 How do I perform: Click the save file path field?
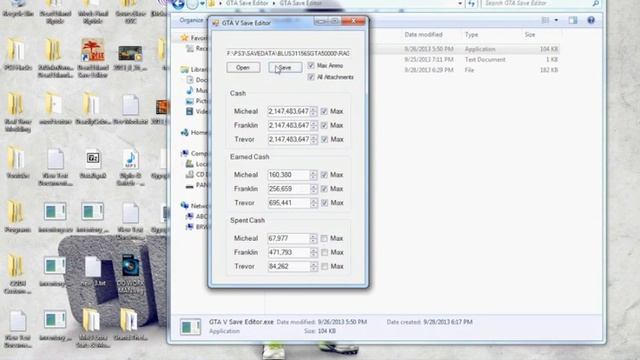point(288,53)
